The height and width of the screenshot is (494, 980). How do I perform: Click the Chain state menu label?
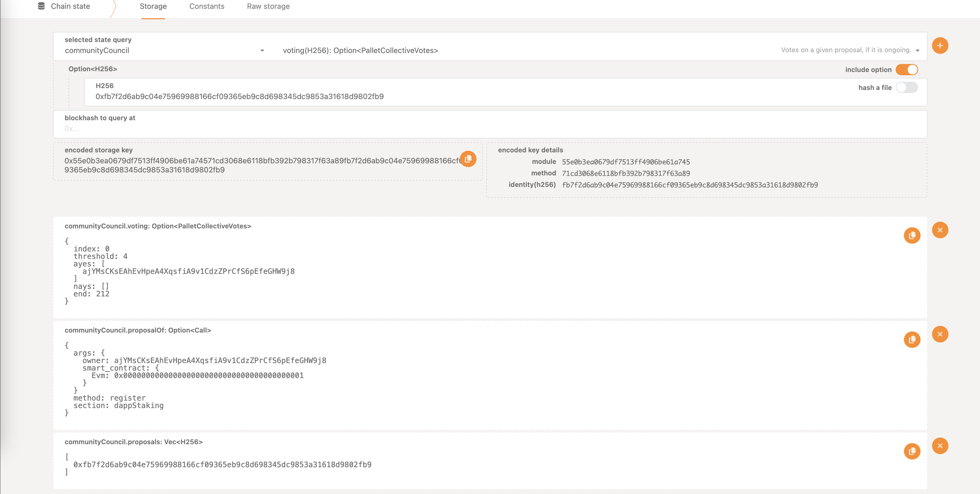pos(70,6)
